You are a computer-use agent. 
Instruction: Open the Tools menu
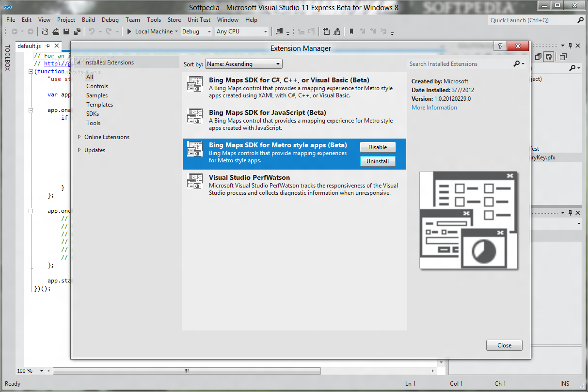click(x=154, y=20)
